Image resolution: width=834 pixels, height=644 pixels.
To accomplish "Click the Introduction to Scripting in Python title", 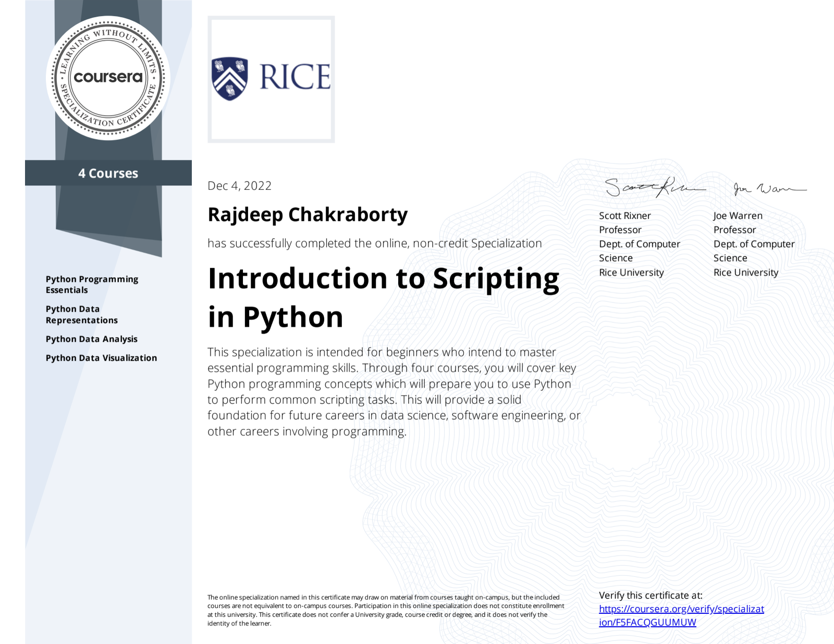I will (383, 297).
